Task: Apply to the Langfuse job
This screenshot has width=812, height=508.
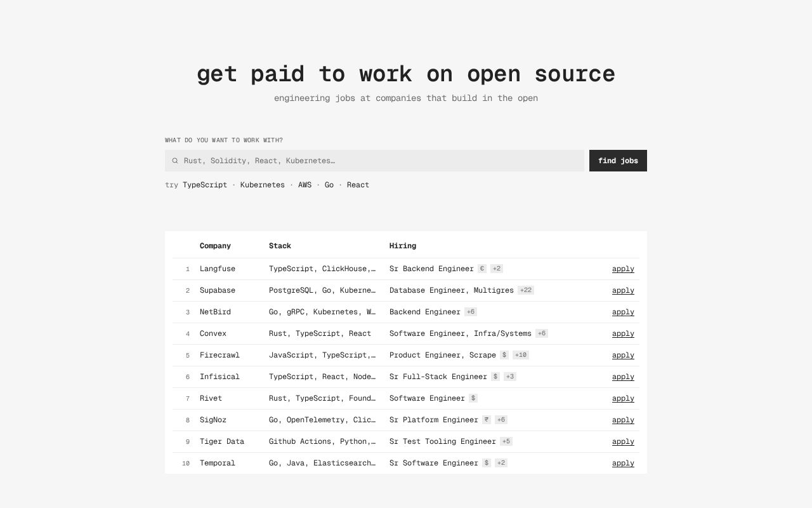Action: (623, 269)
